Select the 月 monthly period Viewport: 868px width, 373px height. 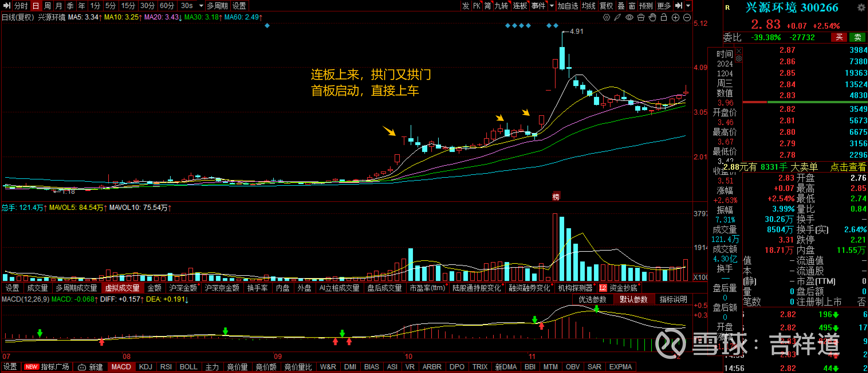59,5
